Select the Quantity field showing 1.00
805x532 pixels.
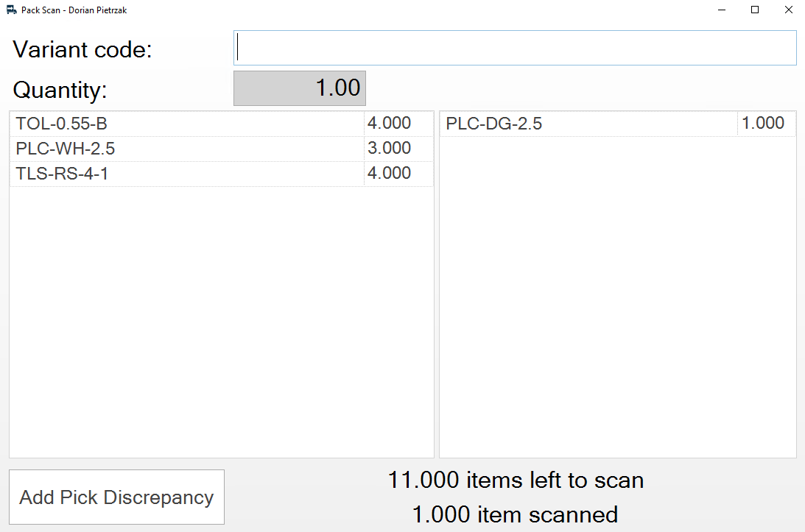(299, 88)
